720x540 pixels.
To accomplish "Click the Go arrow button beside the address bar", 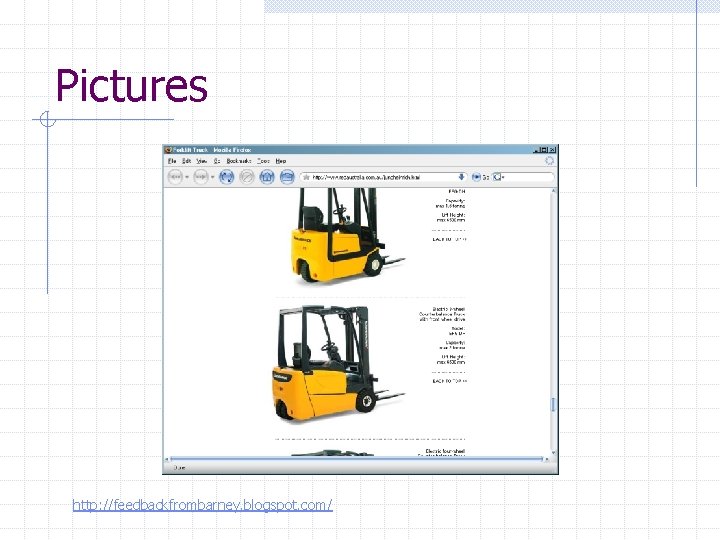I will tap(476, 177).
